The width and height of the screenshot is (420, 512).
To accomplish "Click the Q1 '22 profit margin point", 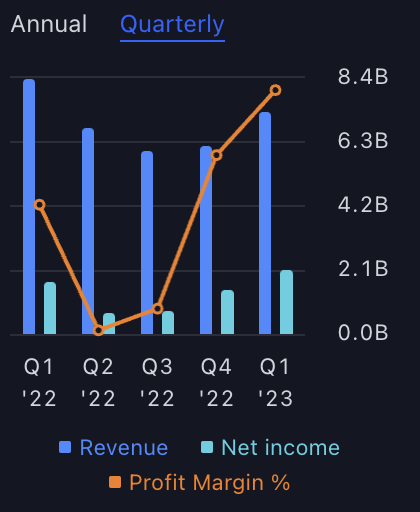I will (x=40, y=205).
